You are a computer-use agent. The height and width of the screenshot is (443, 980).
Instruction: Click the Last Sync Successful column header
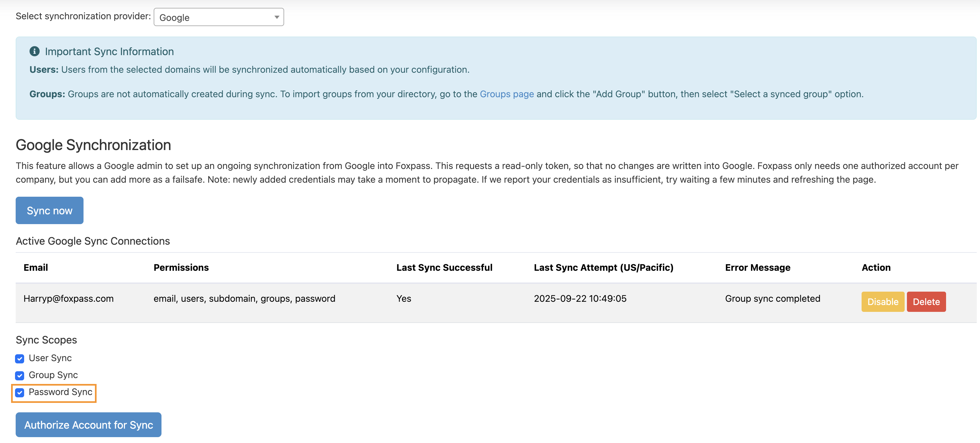pos(444,267)
